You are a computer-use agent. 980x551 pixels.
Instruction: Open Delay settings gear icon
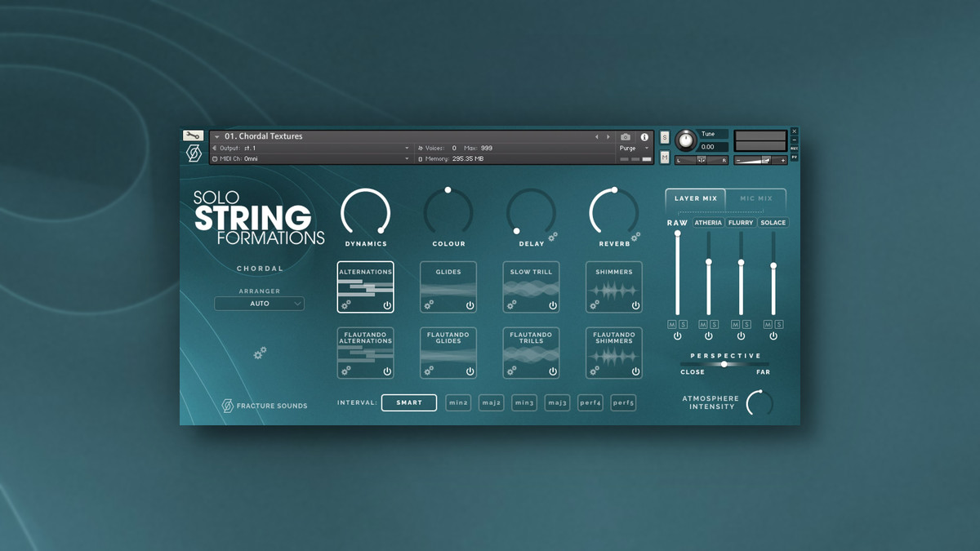pyautogui.click(x=553, y=237)
